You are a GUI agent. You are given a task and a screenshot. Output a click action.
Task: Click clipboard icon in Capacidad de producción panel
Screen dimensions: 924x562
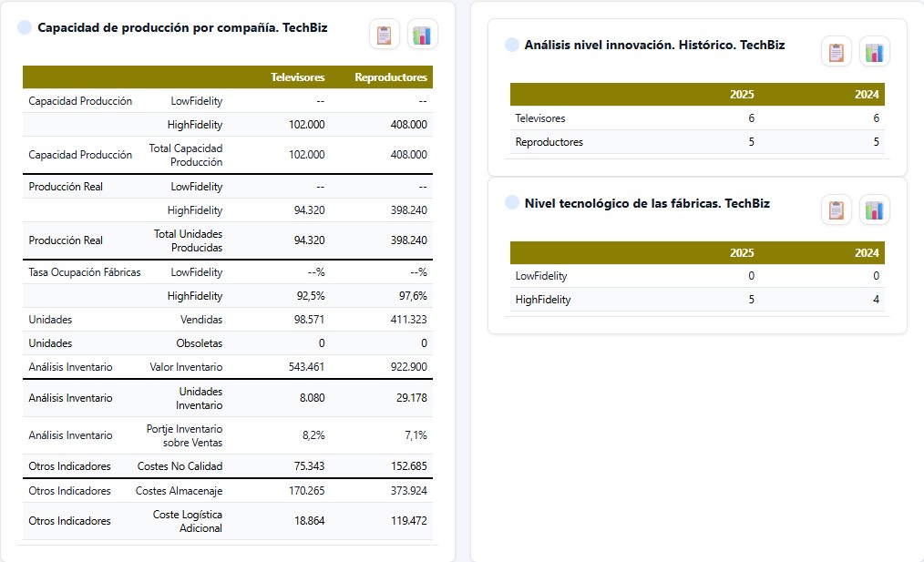tap(385, 35)
